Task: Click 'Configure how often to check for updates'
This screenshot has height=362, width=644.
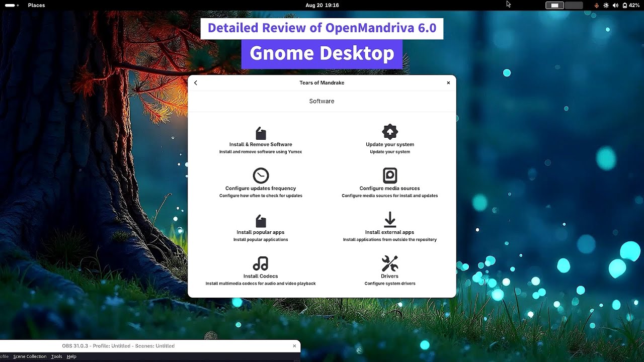Action: coord(261,196)
